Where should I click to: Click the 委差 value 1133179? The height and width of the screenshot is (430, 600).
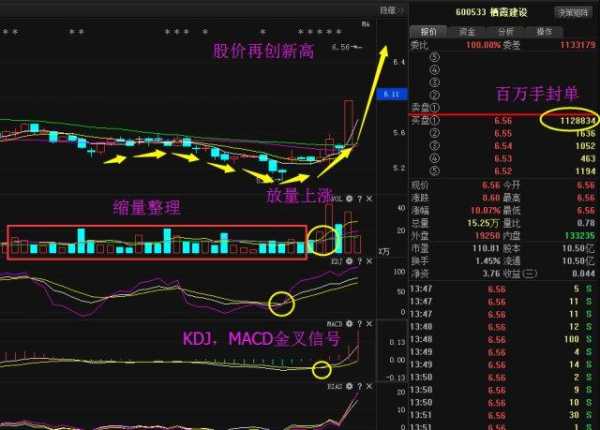pyautogui.click(x=578, y=45)
